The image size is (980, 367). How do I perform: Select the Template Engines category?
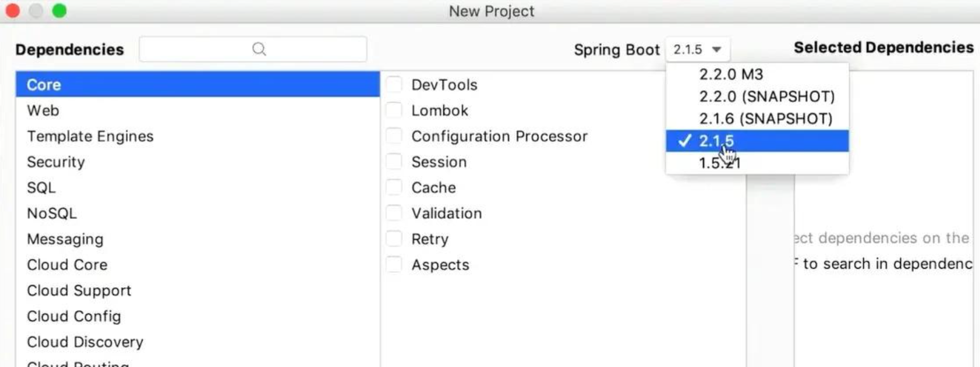tap(90, 136)
